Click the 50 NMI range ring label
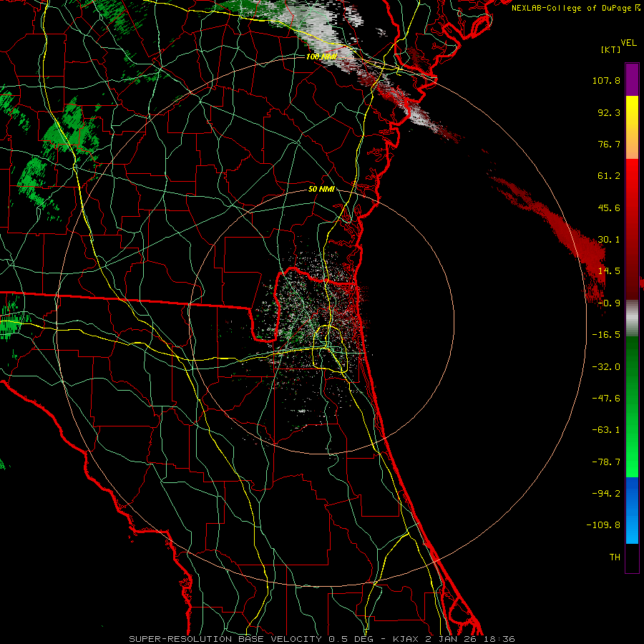The image size is (644, 644). tap(321, 190)
